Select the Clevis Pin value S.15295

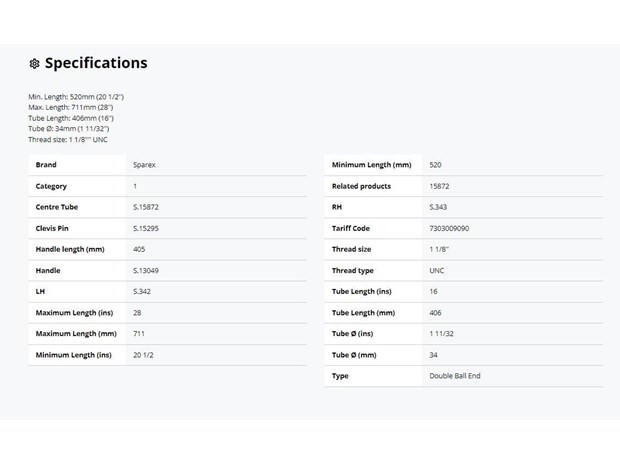point(146,228)
